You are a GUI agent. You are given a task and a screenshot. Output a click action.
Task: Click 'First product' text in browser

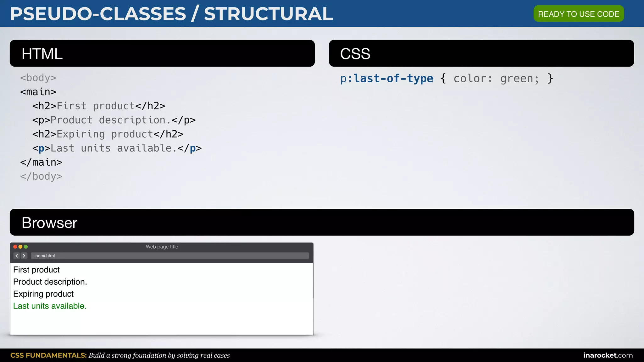click(x=36, y=270)
